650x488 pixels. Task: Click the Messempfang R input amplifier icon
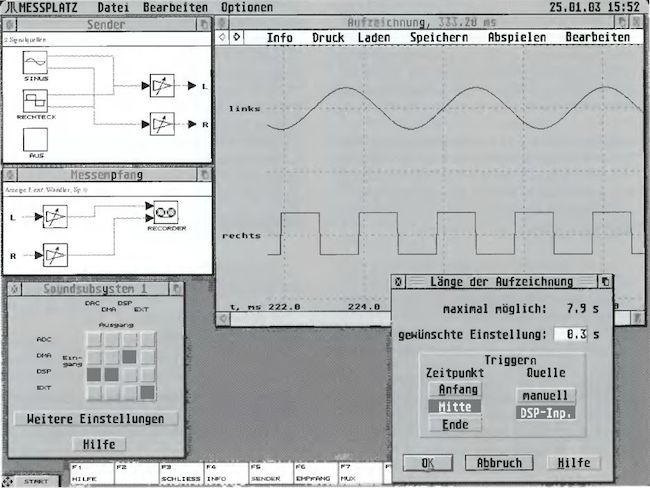pyautogui.click(x=54, y=255)
